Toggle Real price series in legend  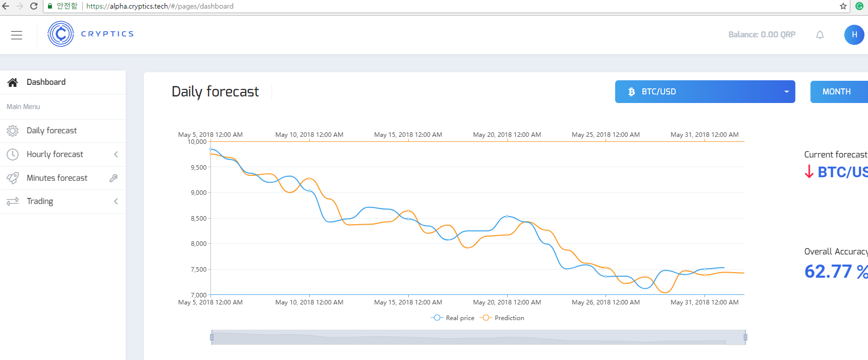453,318
